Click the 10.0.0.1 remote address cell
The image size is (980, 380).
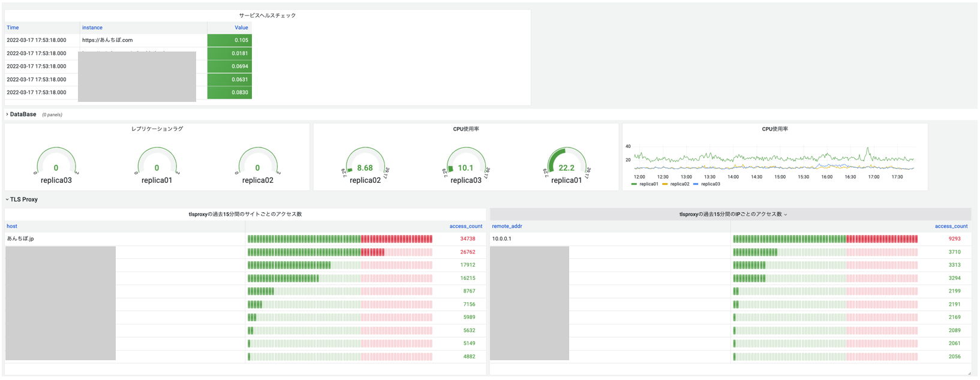point(502,239)
